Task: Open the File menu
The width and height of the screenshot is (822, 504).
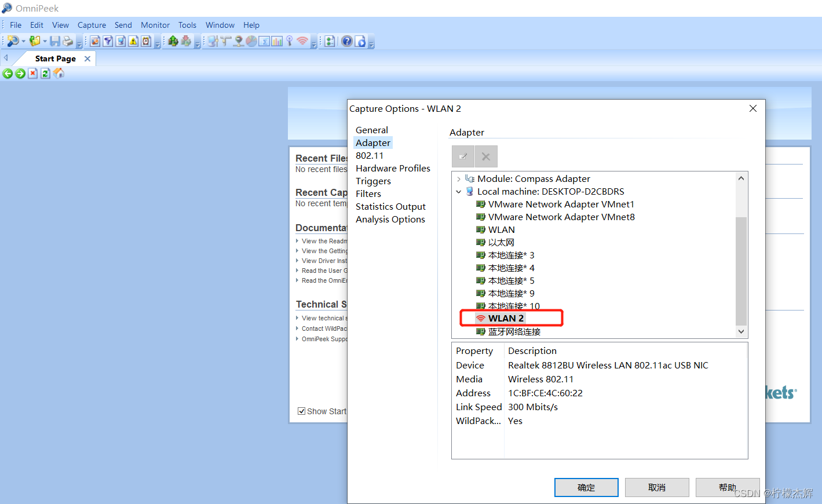Action: (x=16, y=25)
